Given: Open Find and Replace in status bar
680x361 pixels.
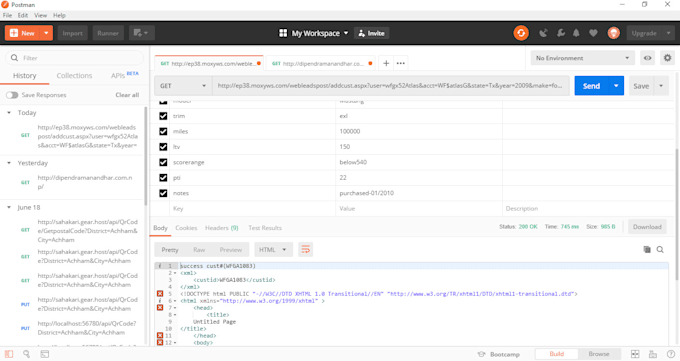Looking at the screenshot, I should pyautogui.click(x=26, y=354).
